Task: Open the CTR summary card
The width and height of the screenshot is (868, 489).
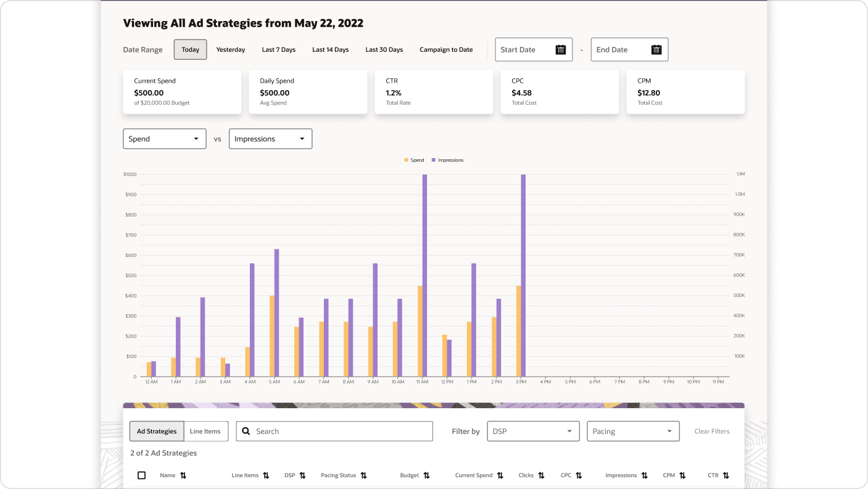Action: 434,91
